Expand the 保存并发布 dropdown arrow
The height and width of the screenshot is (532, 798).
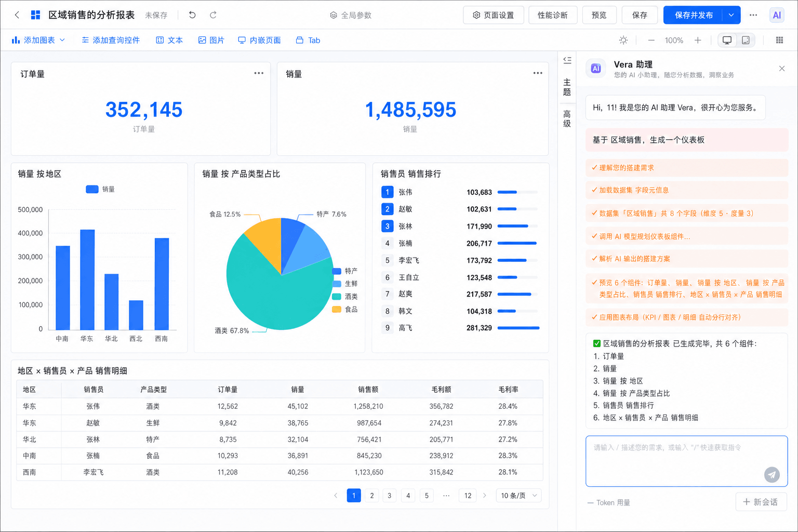tap(731, 15)
